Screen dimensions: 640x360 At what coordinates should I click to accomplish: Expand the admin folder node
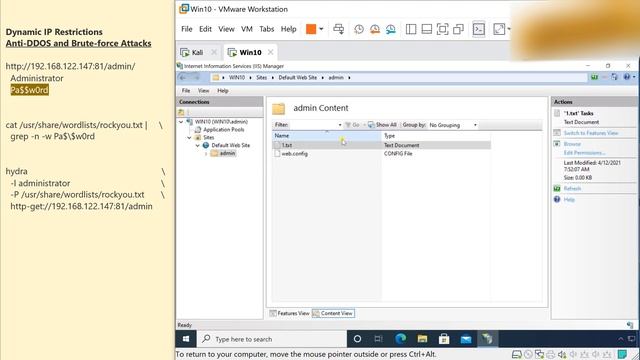pos(206,153)
